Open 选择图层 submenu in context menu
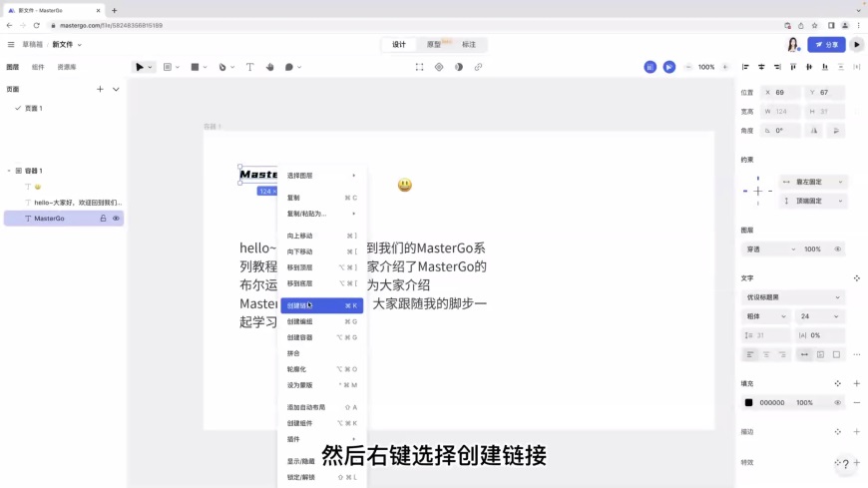This screenshot has height=488, width=868. [321, 176]
